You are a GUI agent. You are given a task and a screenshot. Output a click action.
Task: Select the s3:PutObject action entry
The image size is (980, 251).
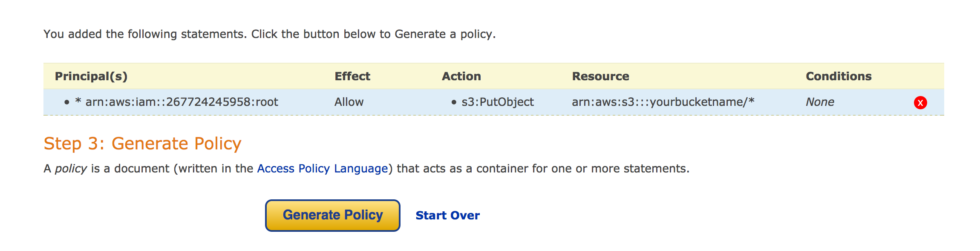click(x=498, y=102)
